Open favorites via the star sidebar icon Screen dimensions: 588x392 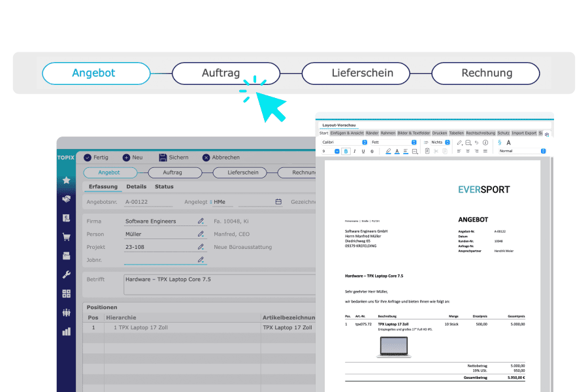(x=66, y=180)
